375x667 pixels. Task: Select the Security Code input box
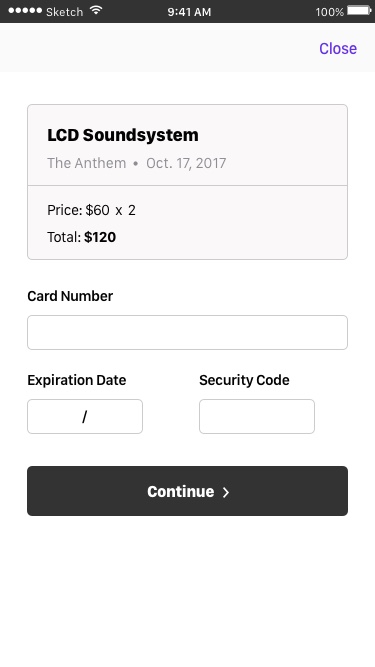pos(257,416)
